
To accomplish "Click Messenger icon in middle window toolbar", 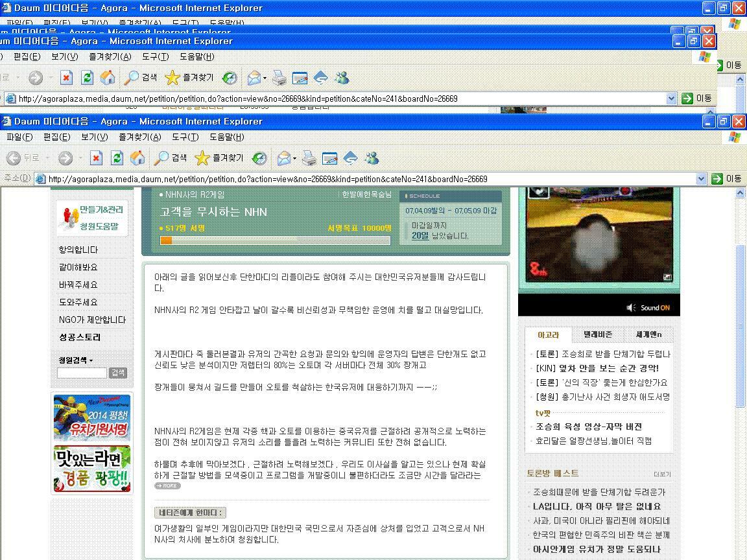I will 342,78.
